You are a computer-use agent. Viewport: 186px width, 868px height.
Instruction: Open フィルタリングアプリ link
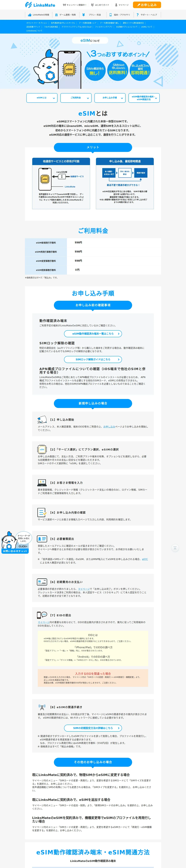click(x=104, y=27)
